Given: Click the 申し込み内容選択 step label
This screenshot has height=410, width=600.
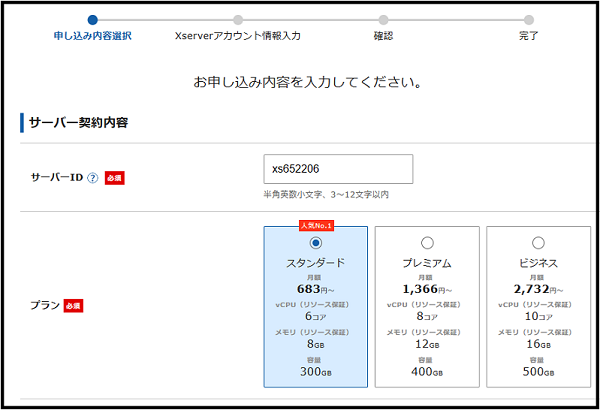Looking at the screenshot, I should [93, 36].
